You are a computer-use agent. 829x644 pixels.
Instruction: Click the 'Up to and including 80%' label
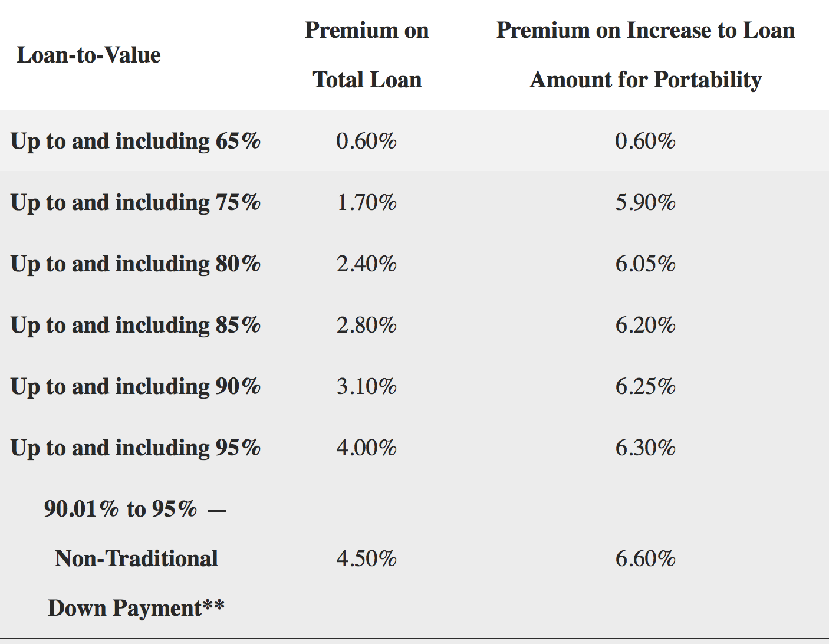[136, 264]
